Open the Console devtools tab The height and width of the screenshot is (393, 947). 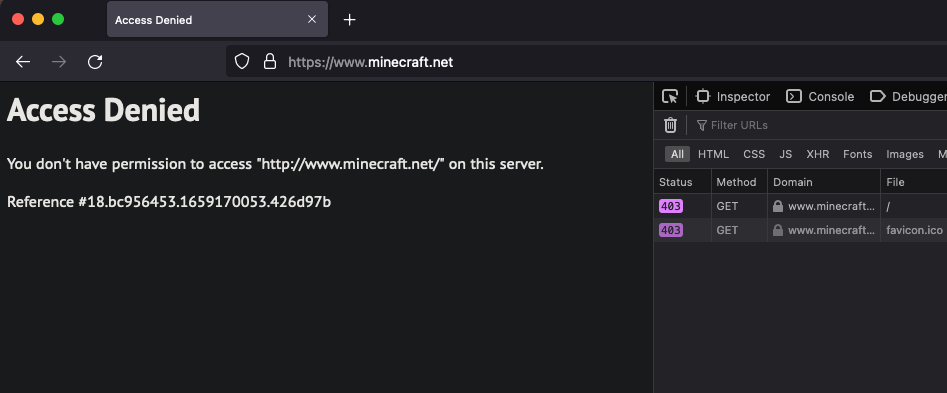[820, 97]
